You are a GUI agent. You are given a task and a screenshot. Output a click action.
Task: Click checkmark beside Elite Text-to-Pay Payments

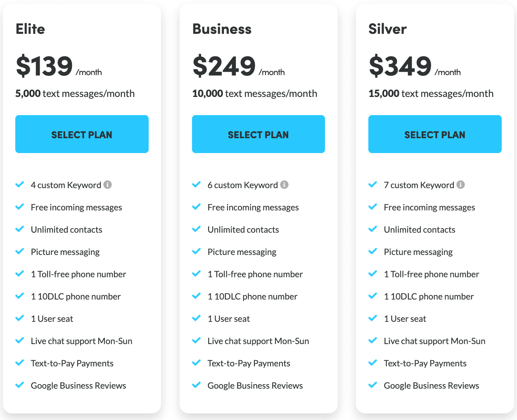click(x=19, y=363)
